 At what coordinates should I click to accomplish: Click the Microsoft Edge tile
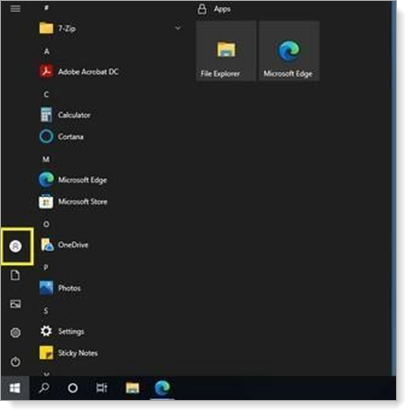point(289,51)
